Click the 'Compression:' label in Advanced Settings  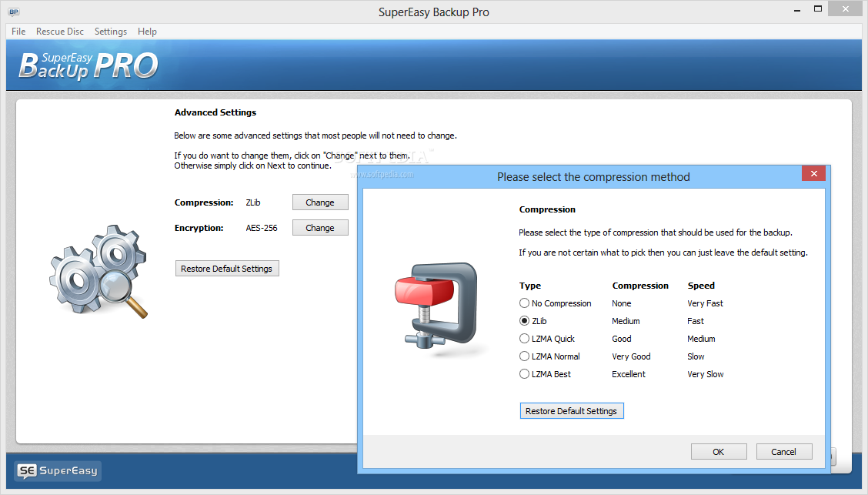204,202
